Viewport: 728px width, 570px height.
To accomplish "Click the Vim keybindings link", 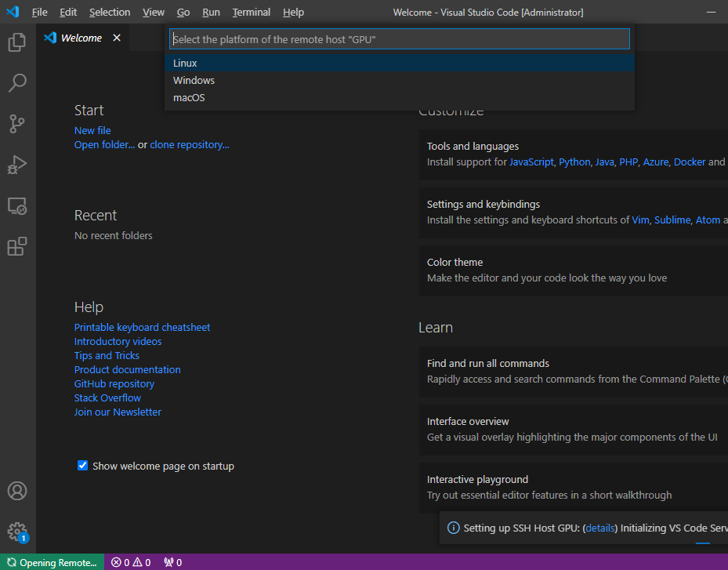I will tap(640, 220).
